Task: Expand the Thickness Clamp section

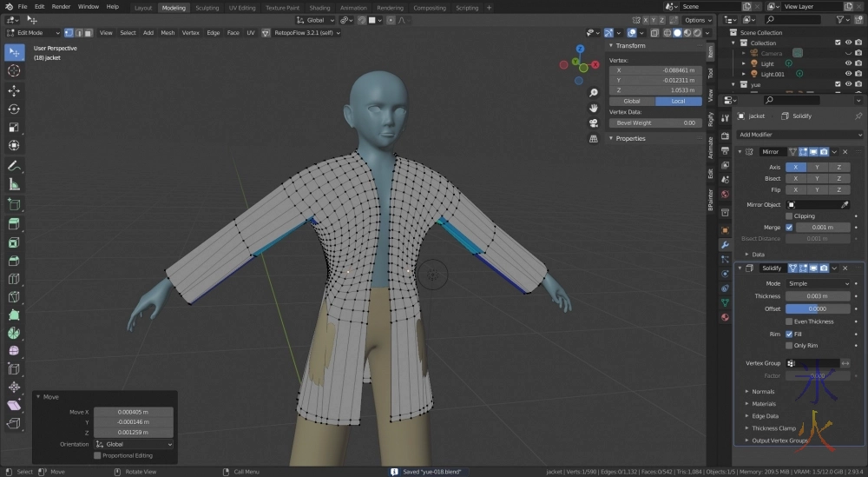Action: [x=774, y=428]
